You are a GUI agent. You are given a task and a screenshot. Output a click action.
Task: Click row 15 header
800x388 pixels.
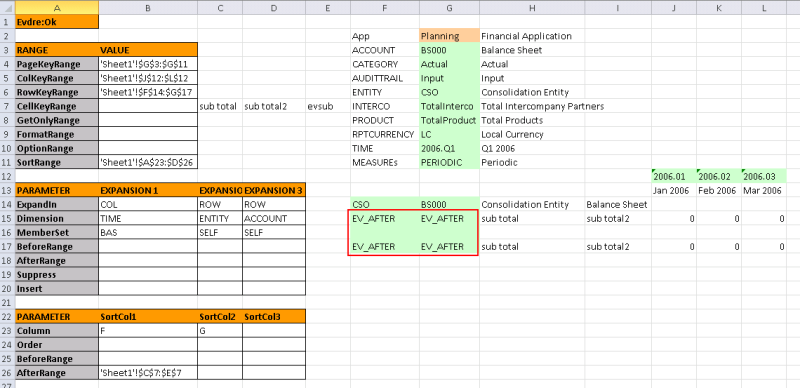(x=7, y=219)
